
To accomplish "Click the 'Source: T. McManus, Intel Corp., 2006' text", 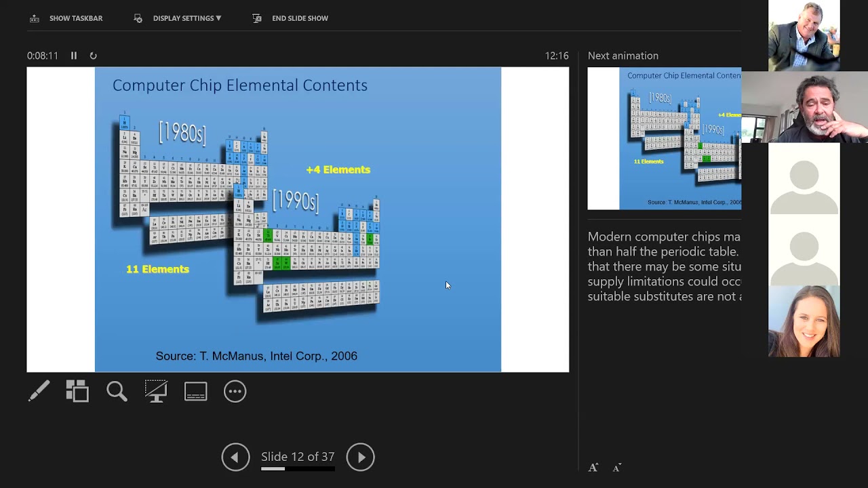I will (256, 356).
